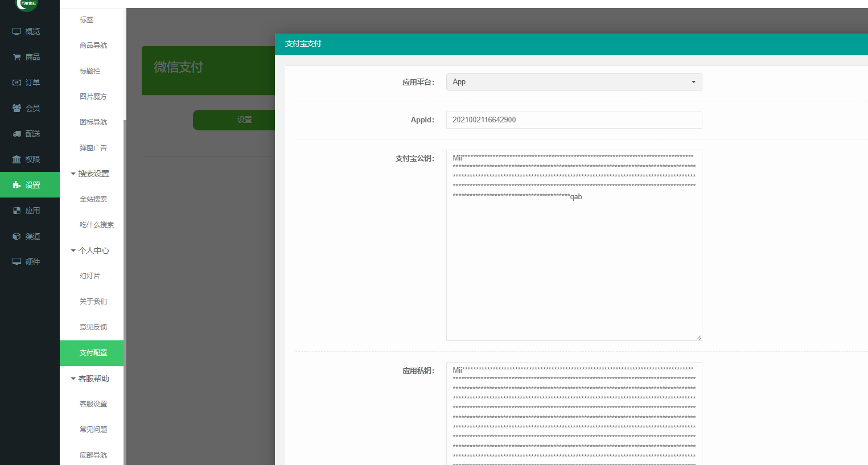Click into the 应用私钥 text area
The width and height of the screenshot is (868, 465).
[x=574, y=413]
